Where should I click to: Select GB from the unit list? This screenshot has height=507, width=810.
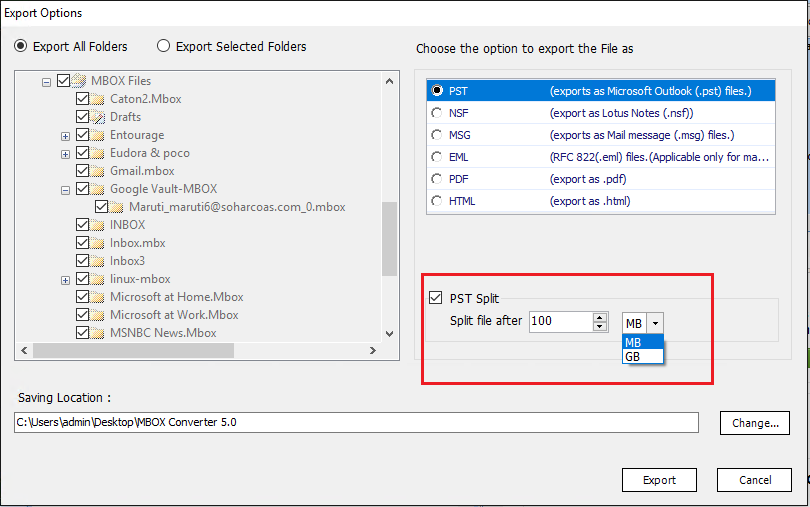[643, 357]
